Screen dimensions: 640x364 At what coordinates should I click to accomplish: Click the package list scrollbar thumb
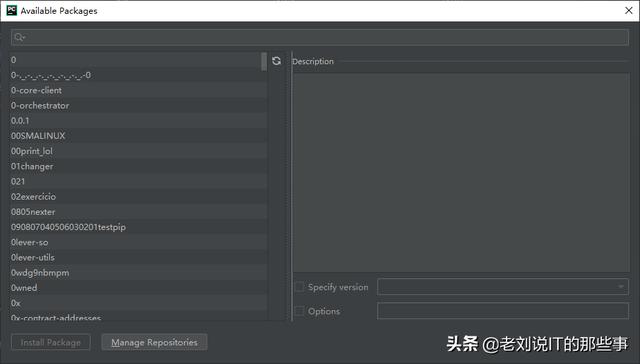pyautogui.click(x=264, y=61)
